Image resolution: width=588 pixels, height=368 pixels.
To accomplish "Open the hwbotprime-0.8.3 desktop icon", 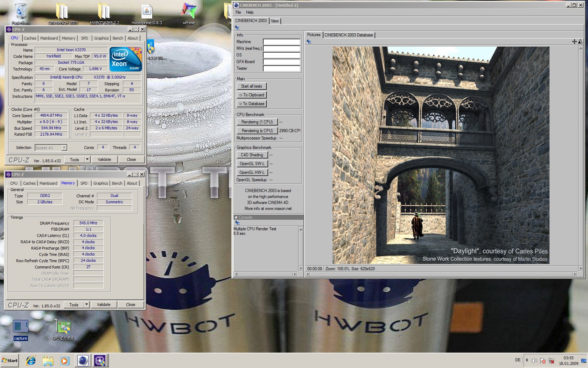I will coord(147,14).
